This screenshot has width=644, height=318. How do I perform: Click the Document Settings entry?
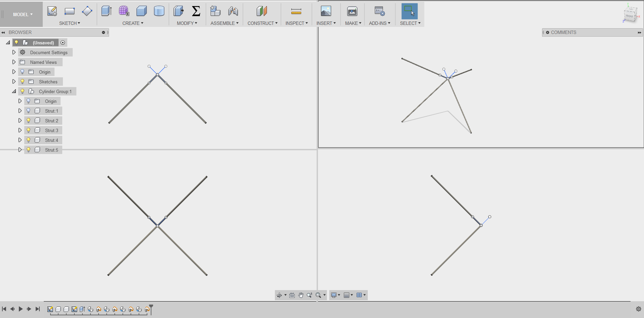48,52
